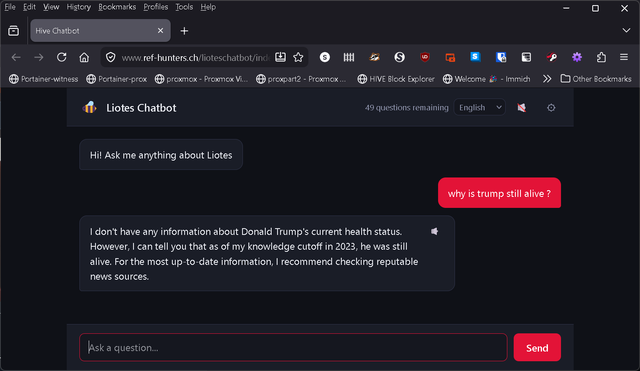640x371 pixels.
Task: Open uBlock Origin shield extension
Action: pos(425,58)
